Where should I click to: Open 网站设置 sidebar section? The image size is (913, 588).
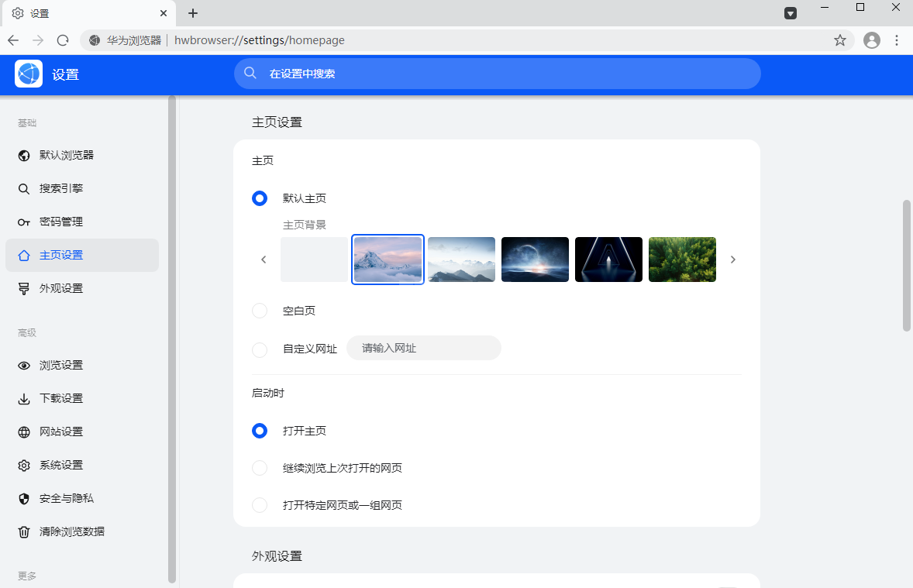coord(82,432)
